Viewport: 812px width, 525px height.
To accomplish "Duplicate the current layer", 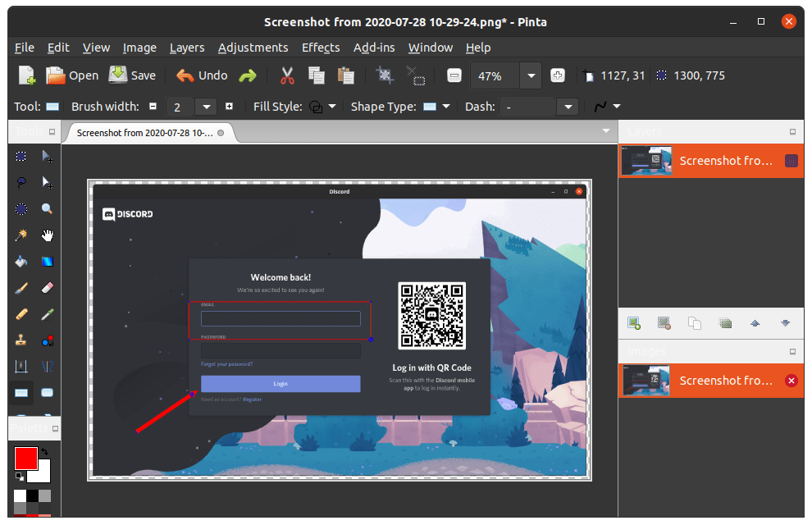I will (x=694, y=323).
